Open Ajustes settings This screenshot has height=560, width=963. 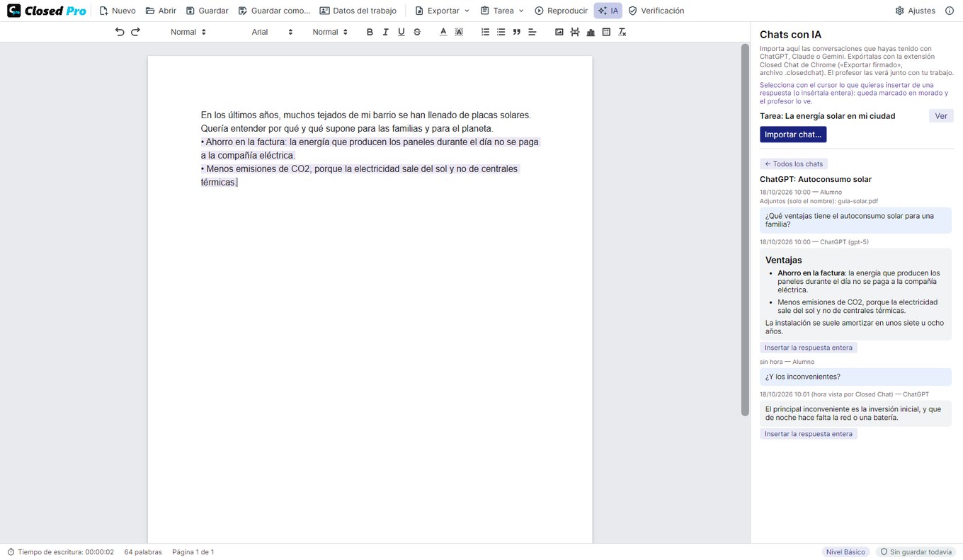click(916, 11)
